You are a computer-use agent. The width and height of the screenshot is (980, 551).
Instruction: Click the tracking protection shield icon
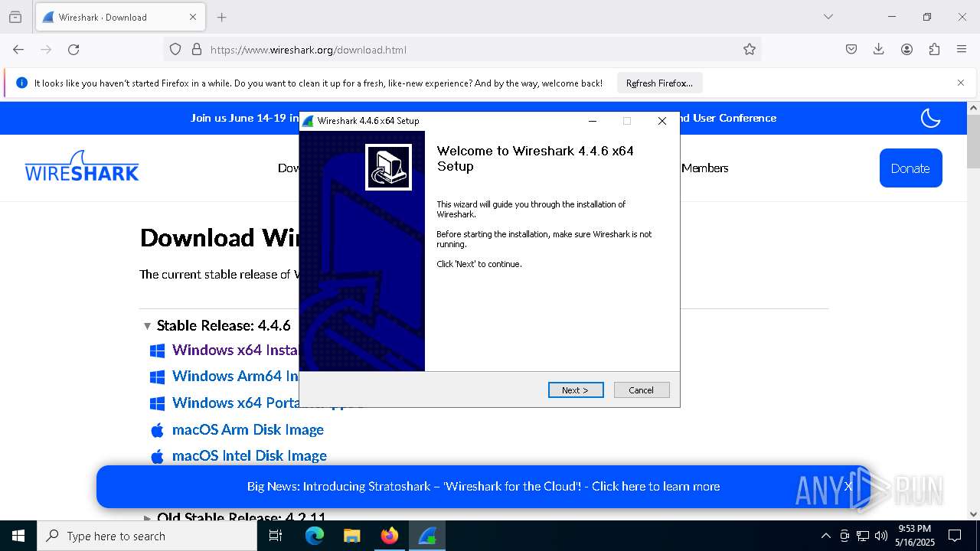(x=175, y=49)
